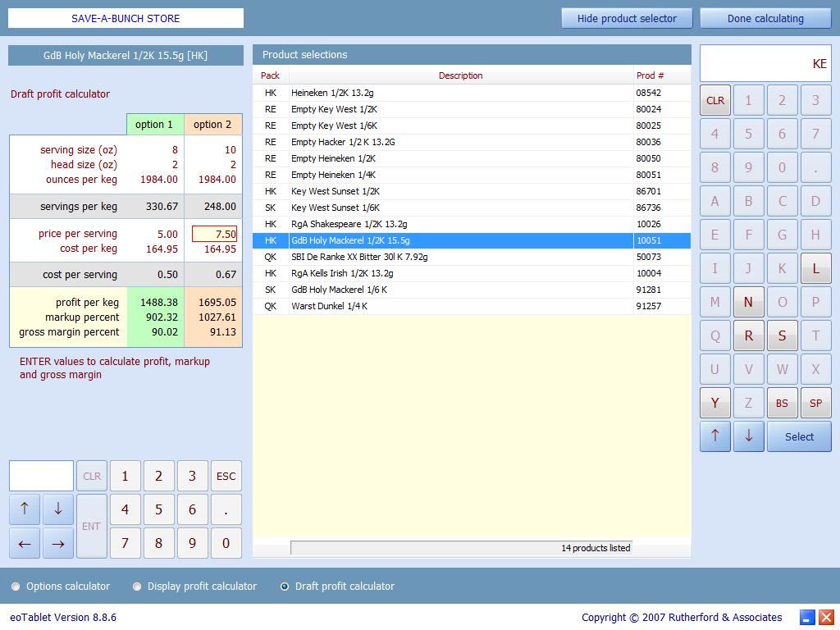The height and width of the screenshot is (630, 840).
Task: Tap letter L on the alphabet keypad
Action: tap(815, 268)
